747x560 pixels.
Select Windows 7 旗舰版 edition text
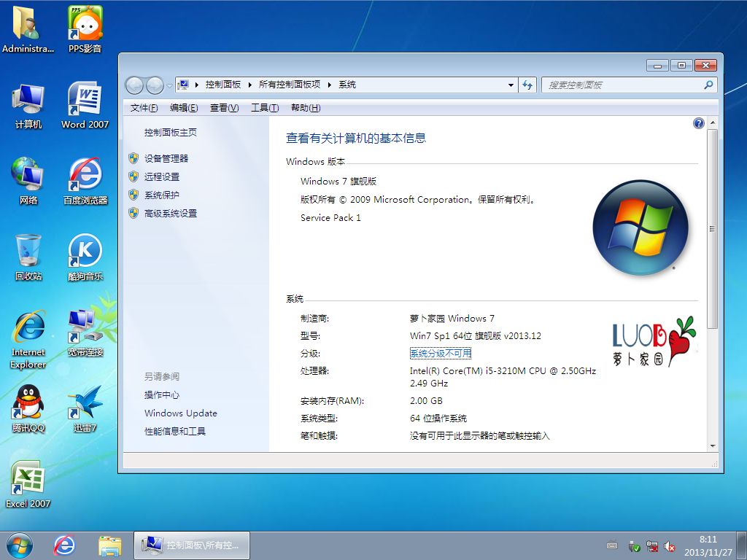[338, 182]
